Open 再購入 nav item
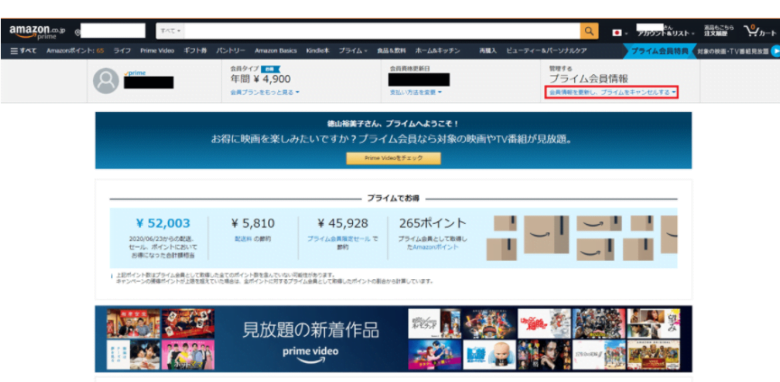The height and width of the screenshot is (382, 780). 488,51
